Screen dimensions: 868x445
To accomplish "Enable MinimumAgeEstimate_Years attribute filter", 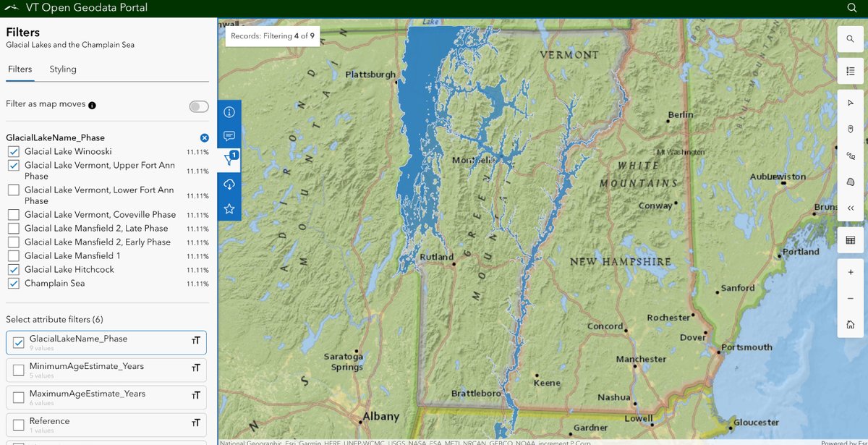I will point(19,370).
